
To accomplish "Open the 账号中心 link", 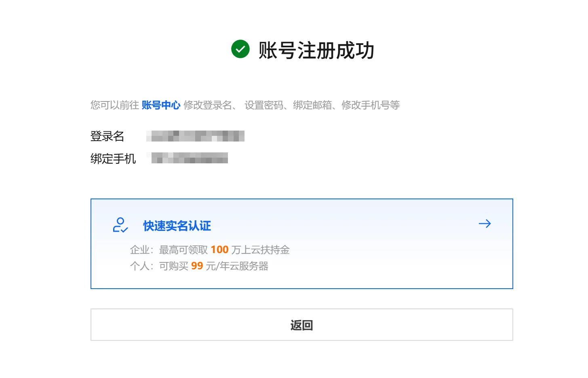I will click(161, 105).
